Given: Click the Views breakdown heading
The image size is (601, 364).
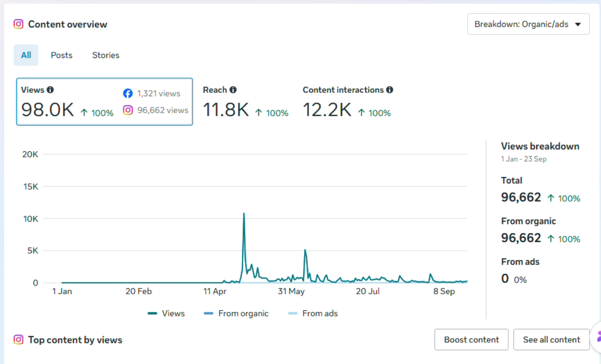Looking at the screenshot, I should click(540, 146).
